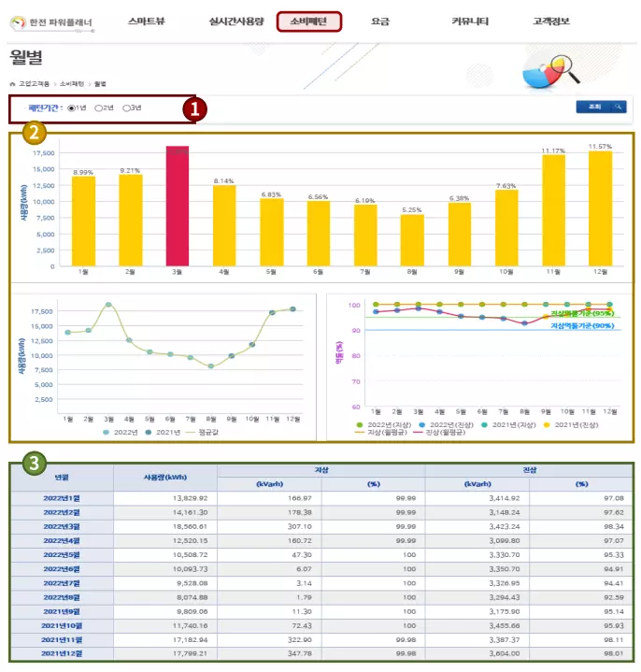The height and width of the screenshot is (672, 641).
Task: Click the red 3월 bar in the usage chart
Action: (178, 207)
